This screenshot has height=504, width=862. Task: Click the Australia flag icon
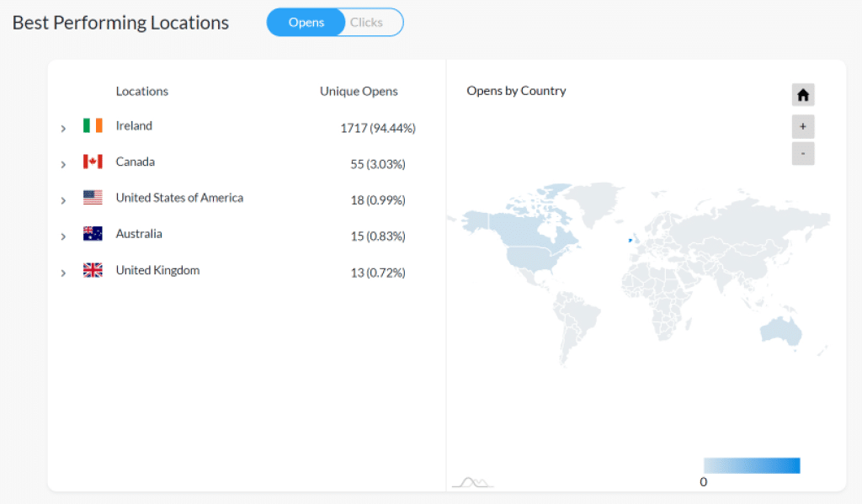[x=93, y=234]
